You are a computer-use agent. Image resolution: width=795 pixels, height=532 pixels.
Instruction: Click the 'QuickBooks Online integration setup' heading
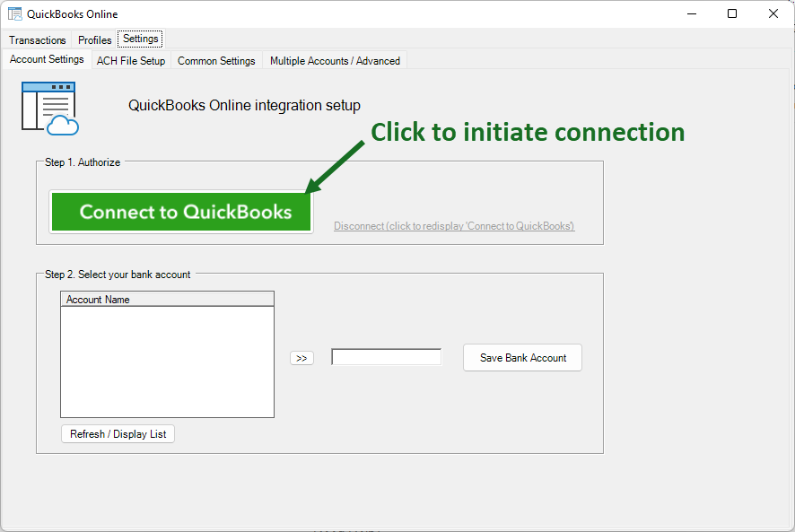(x=244, y=106)
